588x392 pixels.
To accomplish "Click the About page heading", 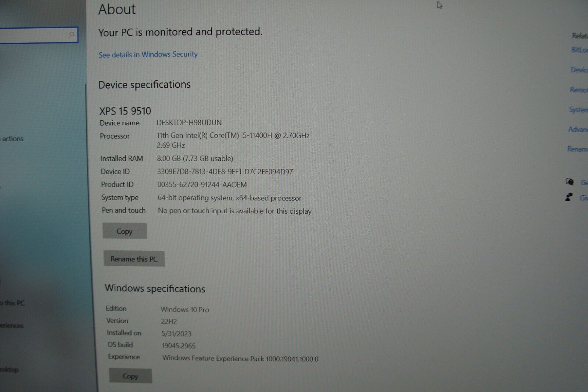I will (117, 9).
